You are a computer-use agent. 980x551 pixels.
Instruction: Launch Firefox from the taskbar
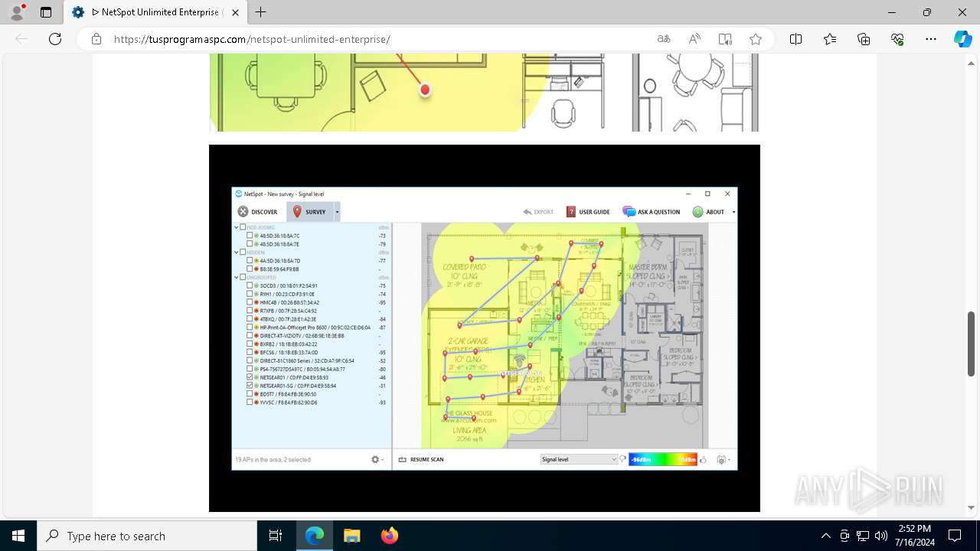coord(390,536)
